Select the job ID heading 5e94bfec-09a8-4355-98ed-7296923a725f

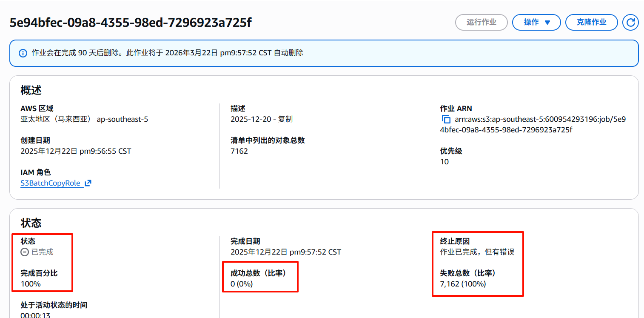[131, 23]
